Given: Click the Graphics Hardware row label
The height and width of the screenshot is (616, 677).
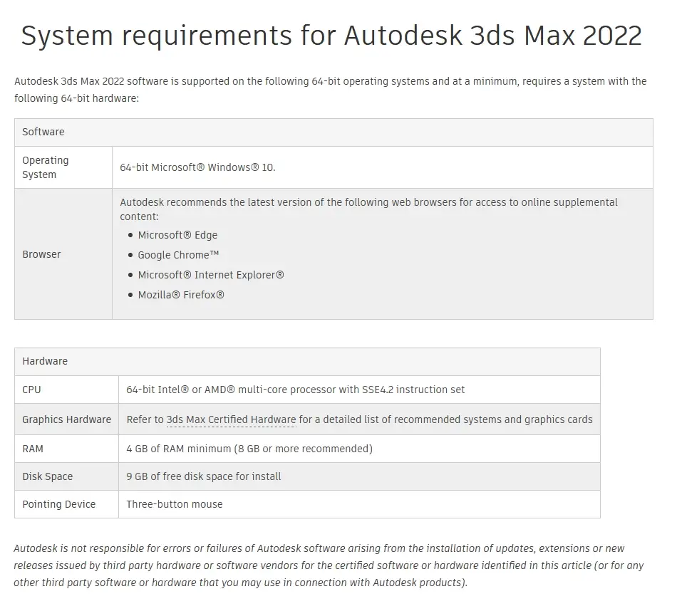Looking at the screenshot, I should 66,419.
